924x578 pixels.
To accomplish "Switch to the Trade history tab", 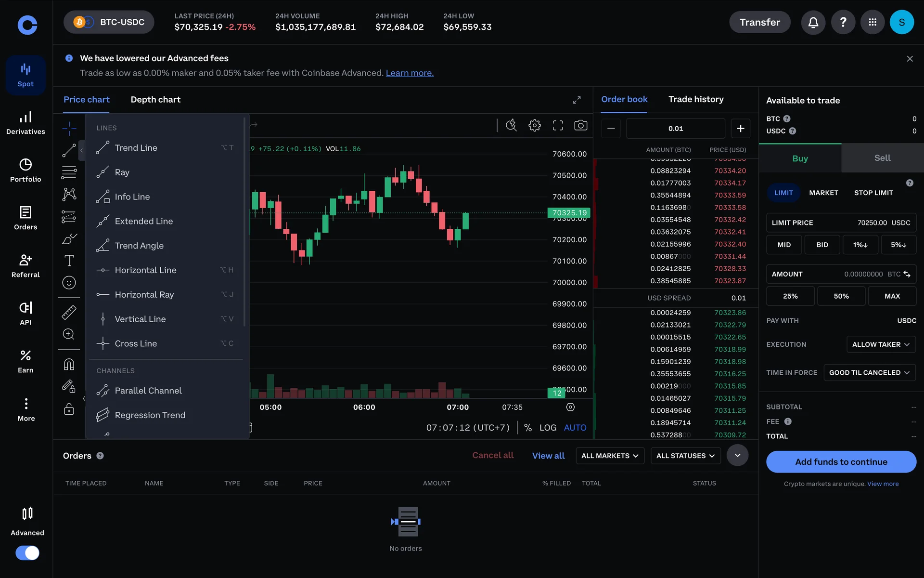I will pyautogui.click(x=695, y=99).
